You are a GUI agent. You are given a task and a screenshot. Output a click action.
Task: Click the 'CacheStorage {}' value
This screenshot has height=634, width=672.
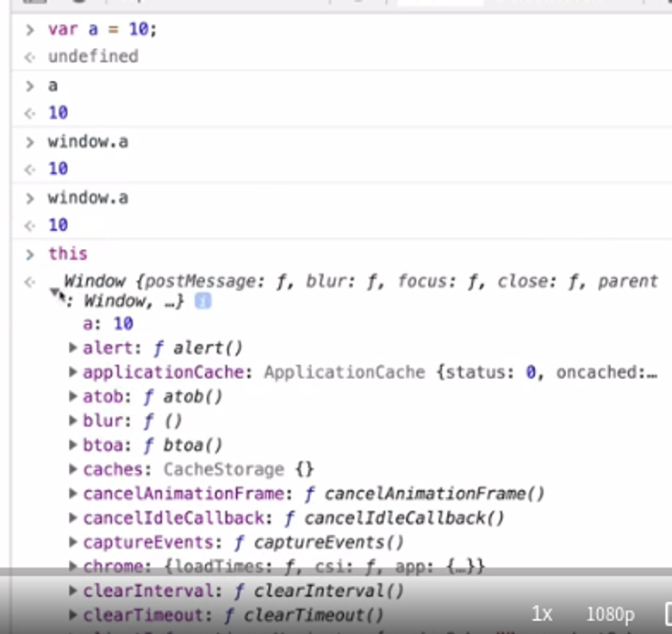pyautogui.click(x=239, y=469)
